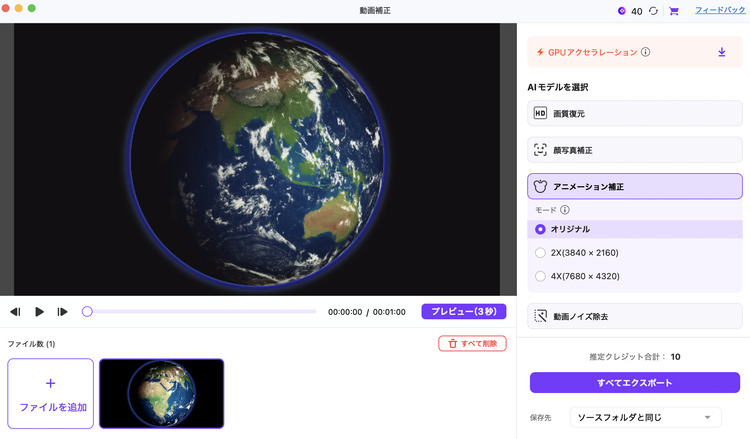Expand the 動画ノイズ除去 model option

634,316
